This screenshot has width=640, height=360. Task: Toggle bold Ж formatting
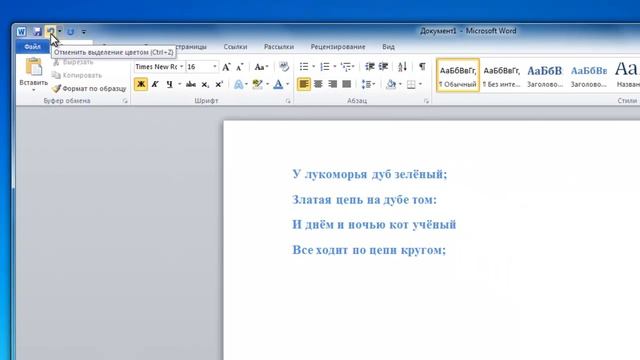click(x=141, y=84)
